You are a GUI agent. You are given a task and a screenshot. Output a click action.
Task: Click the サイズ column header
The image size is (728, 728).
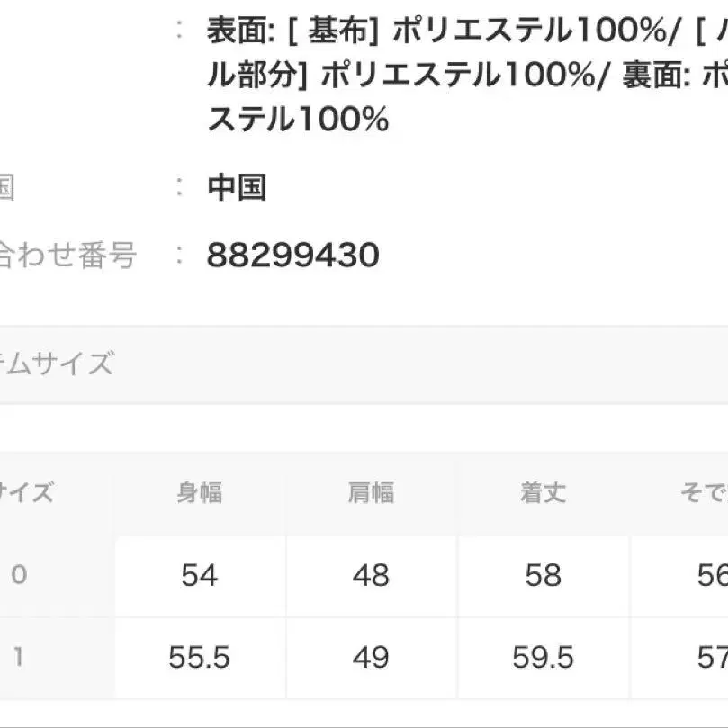pyautogui.click(x=25, y=493)
